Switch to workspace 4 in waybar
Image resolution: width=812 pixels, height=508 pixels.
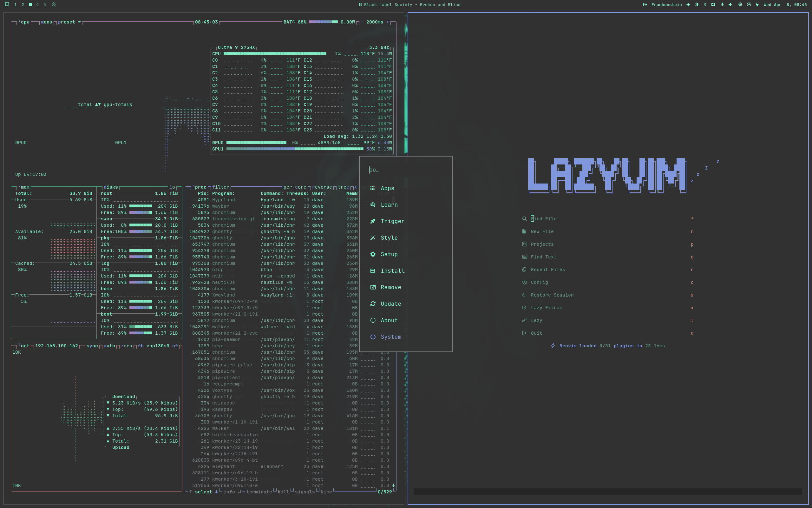pos(37,5)
